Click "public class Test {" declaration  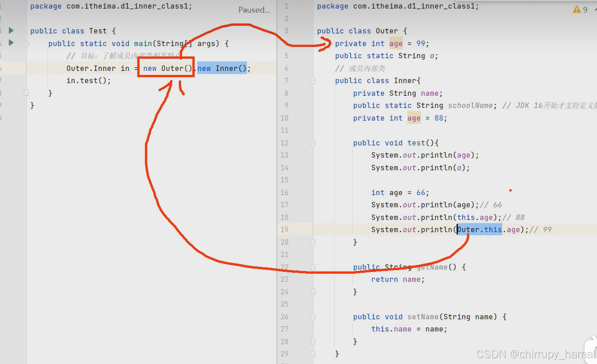(x=73, y=31)
